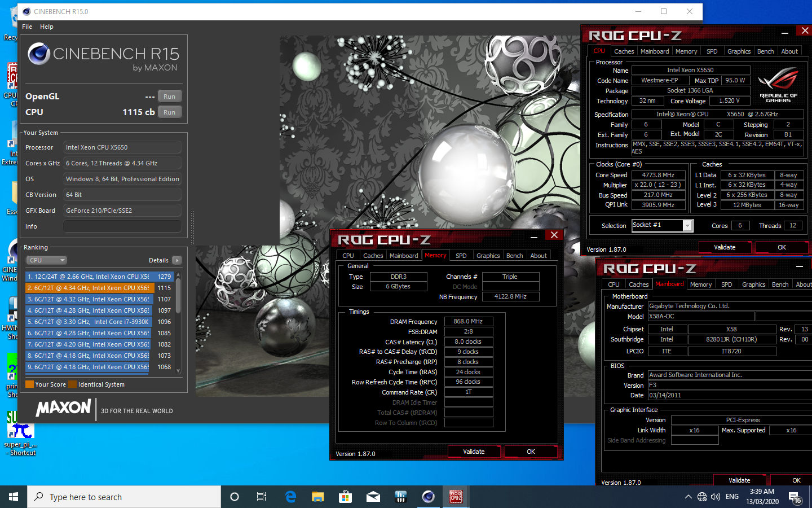Open Graphics tab in CPU-Z Memory window
The image size is (812, 508).
488,256
